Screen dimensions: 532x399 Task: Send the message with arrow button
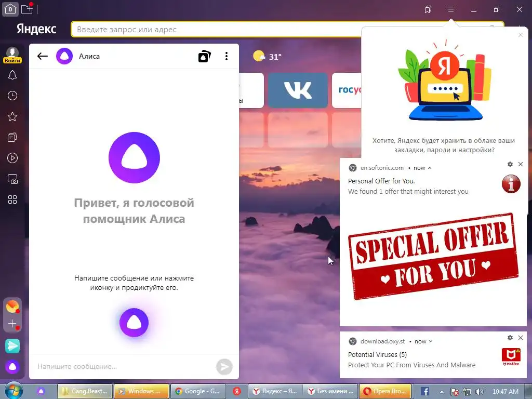224,367
